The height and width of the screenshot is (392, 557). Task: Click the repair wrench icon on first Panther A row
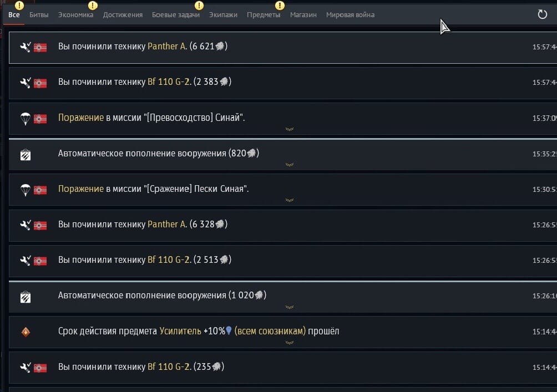(x=26, y=47)
